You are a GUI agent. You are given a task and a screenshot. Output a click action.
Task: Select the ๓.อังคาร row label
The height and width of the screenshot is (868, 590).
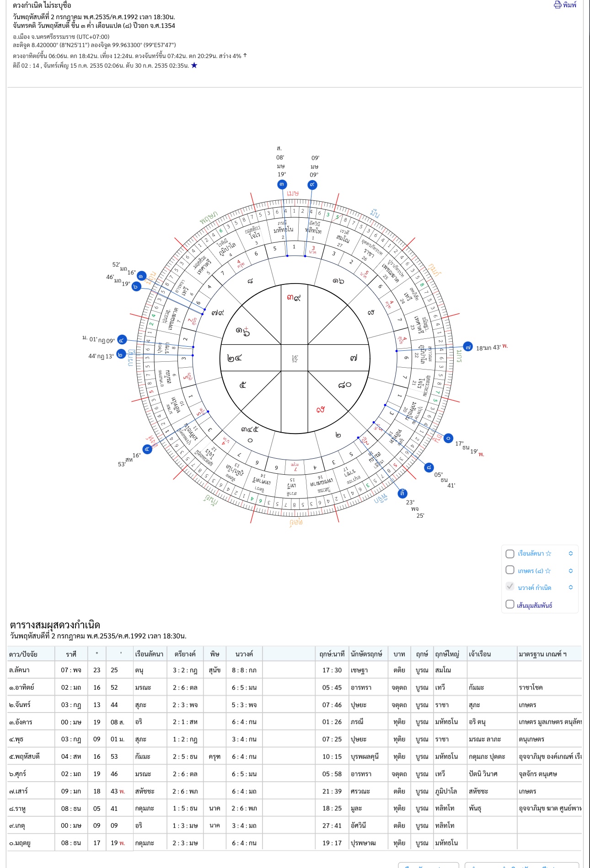(21, 722)
